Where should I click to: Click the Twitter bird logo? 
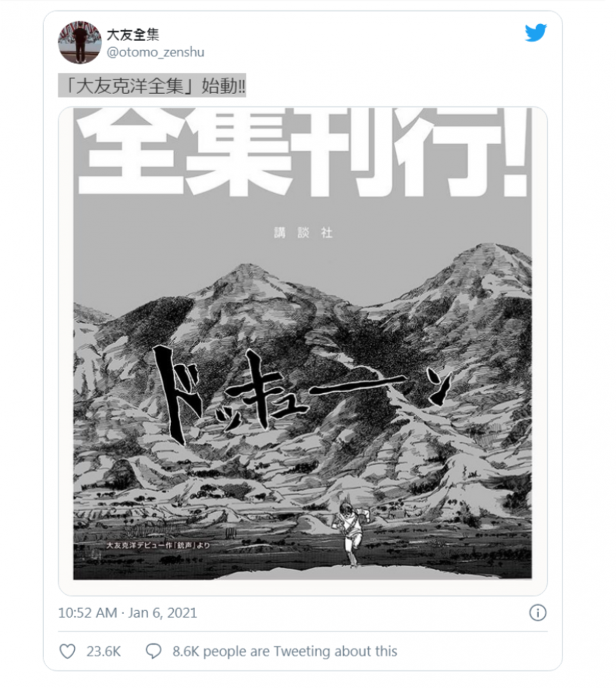(536, 33)
